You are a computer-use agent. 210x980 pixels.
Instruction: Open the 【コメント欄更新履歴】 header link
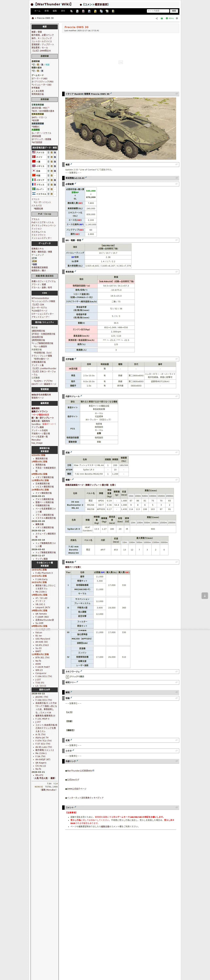tap(96, 5)
